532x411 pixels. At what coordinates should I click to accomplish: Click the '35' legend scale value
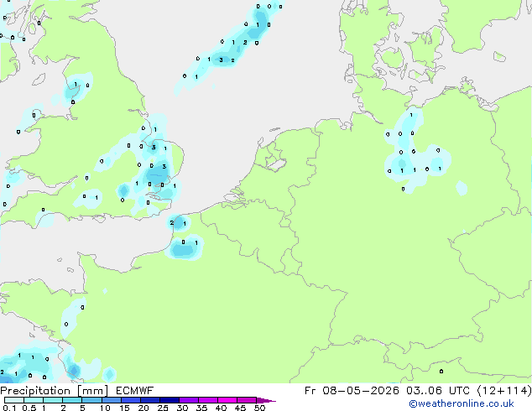tap(201, 408)
